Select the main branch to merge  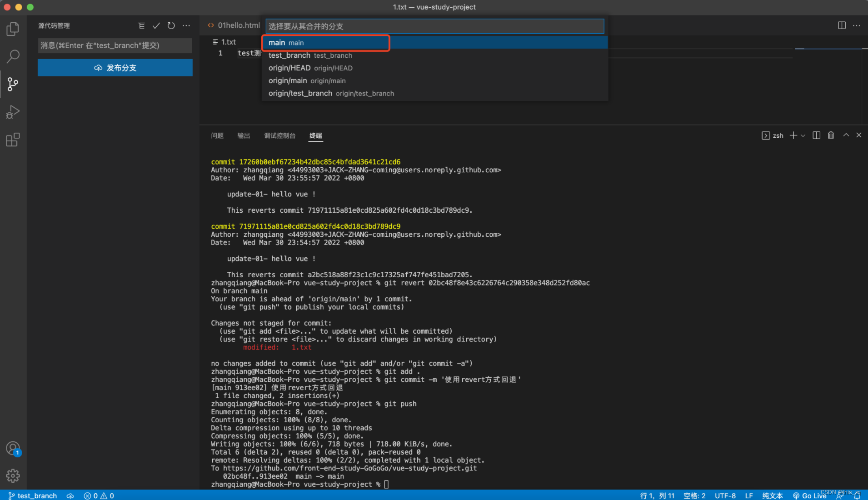[435, 43]
